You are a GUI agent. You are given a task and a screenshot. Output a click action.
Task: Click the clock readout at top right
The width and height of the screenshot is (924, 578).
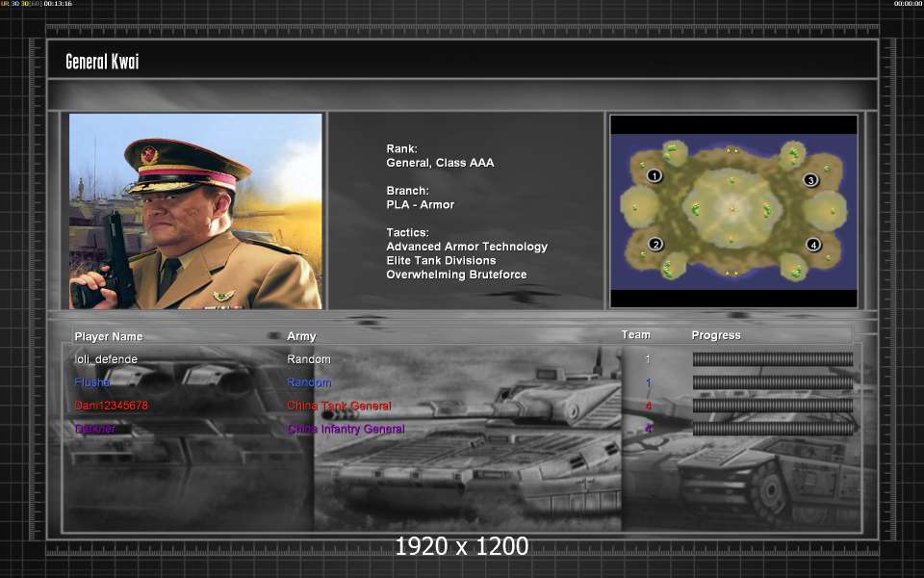point(908,4)
